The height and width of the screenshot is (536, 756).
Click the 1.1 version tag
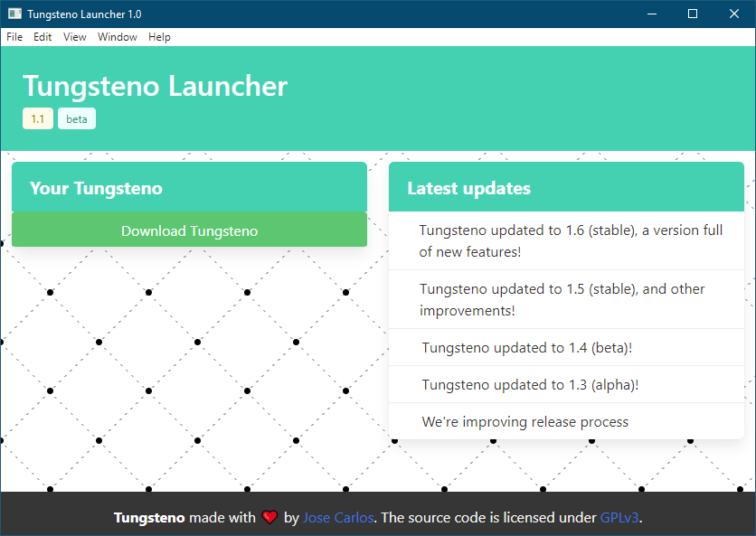pos(38,119)
